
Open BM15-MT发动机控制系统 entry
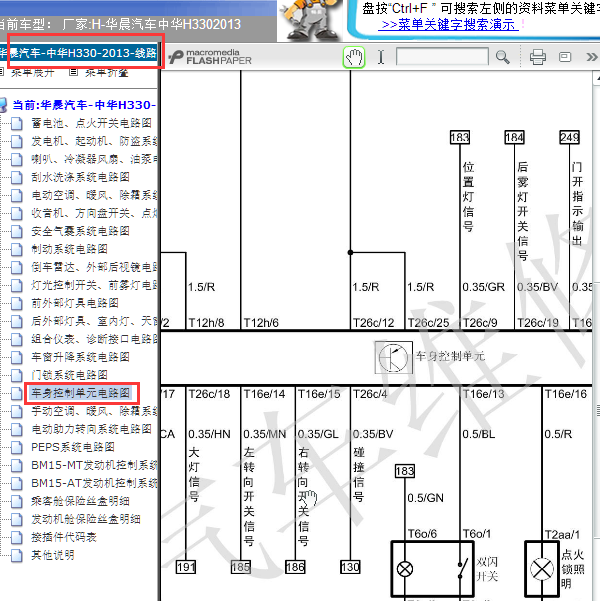[x=94, y=465]
